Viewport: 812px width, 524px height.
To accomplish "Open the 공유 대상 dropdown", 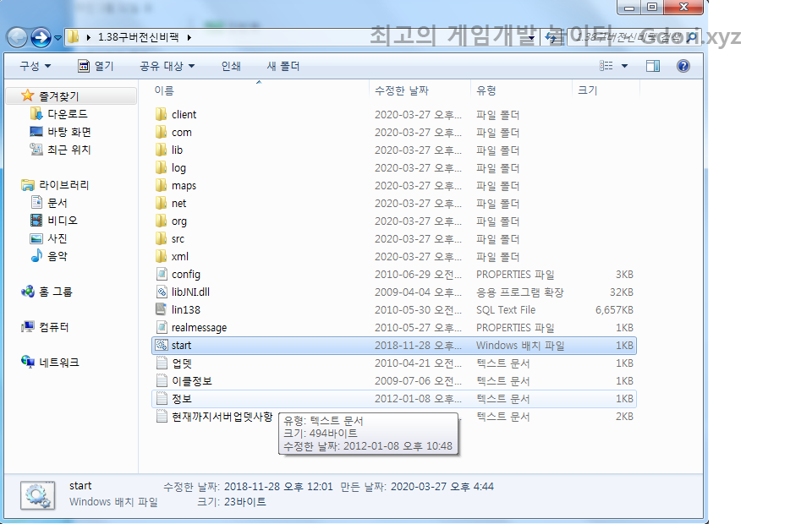I will (x=167, y=66).
